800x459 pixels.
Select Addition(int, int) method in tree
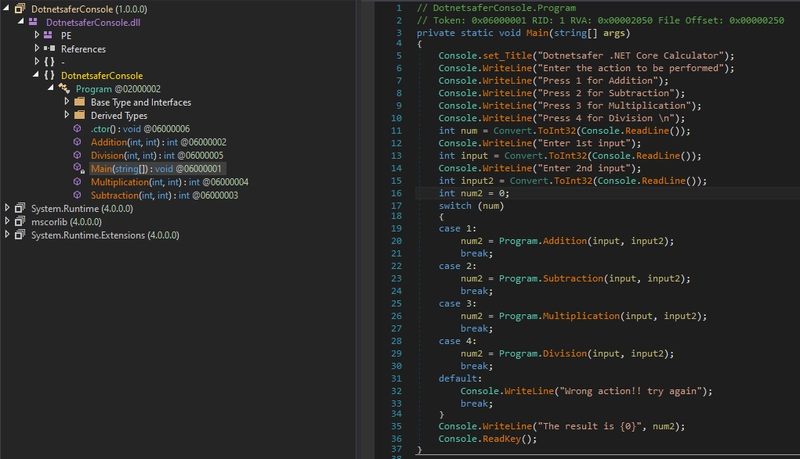(159, 142)
